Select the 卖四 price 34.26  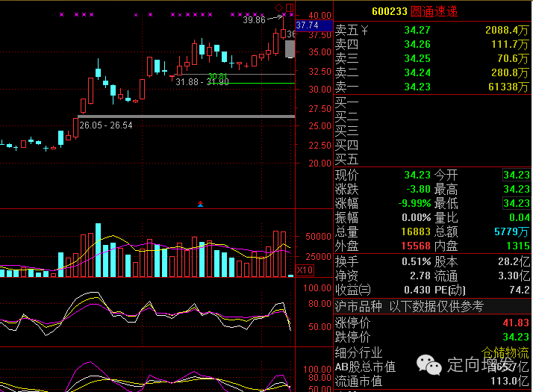pos(417,45)
